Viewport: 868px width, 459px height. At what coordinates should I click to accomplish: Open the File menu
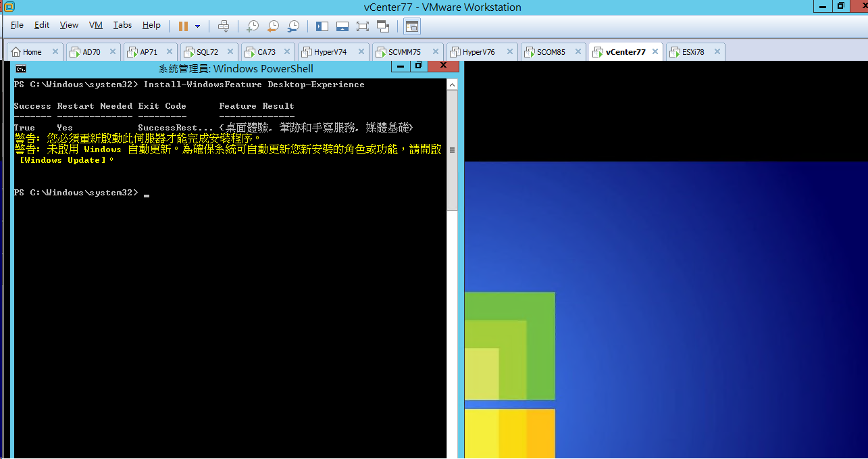tap(17, 25)
